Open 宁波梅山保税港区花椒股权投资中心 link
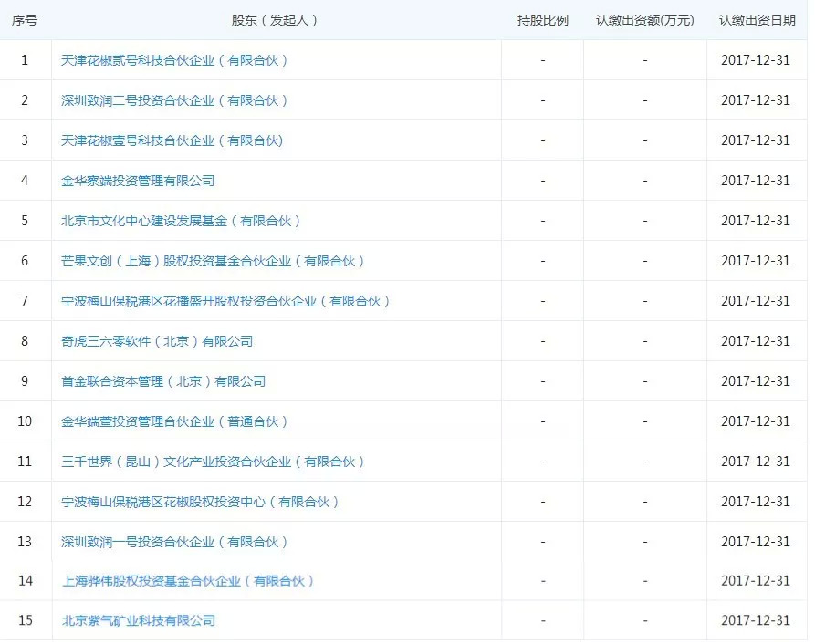The image size is (815, 644). click(x=200, y=502)
